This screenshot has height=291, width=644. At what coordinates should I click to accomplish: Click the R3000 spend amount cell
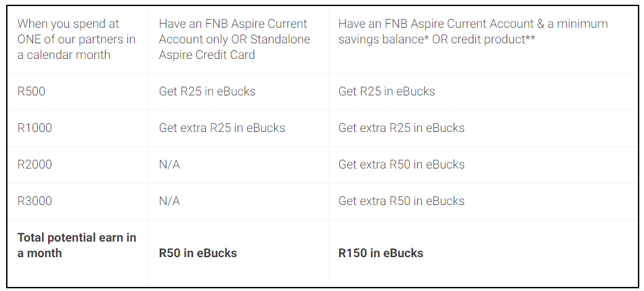tap(35, 201)
